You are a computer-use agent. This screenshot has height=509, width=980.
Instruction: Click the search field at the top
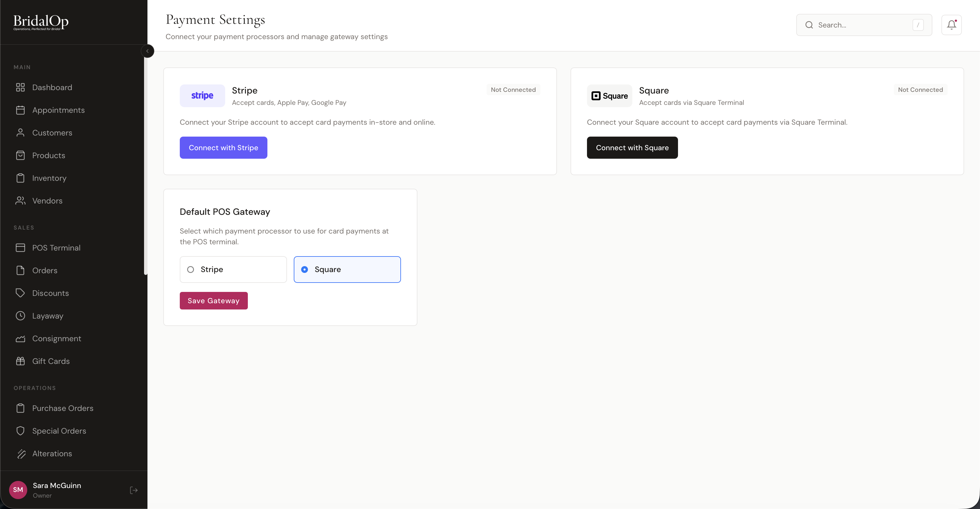[x=863, y=24]
